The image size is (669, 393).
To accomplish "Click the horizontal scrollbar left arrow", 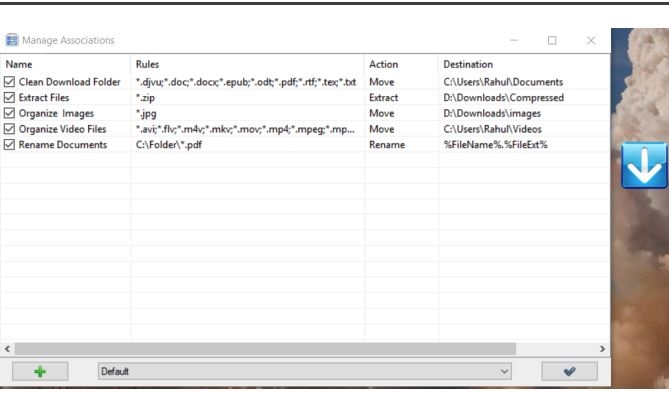I will click(x=7, y=349).
